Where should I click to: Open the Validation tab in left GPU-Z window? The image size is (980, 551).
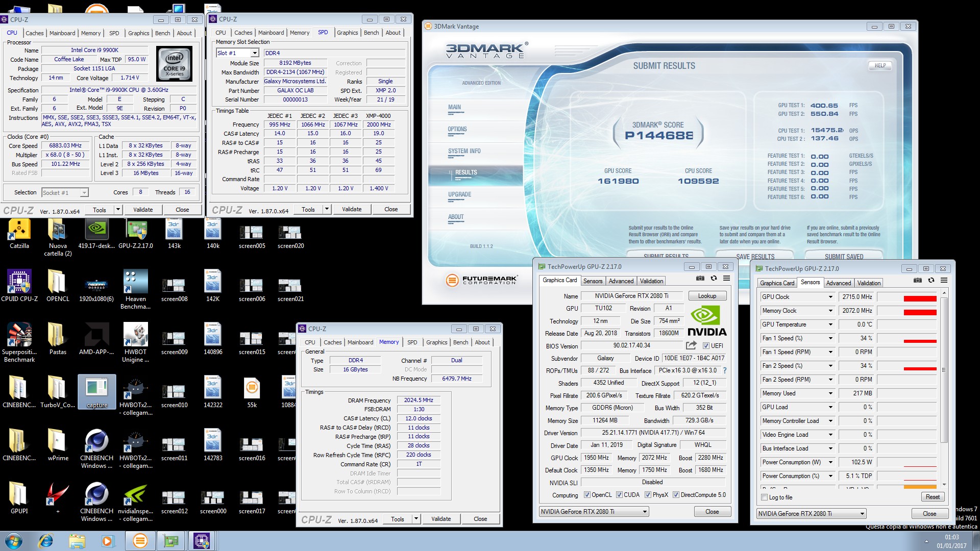[x=651, y=281]
